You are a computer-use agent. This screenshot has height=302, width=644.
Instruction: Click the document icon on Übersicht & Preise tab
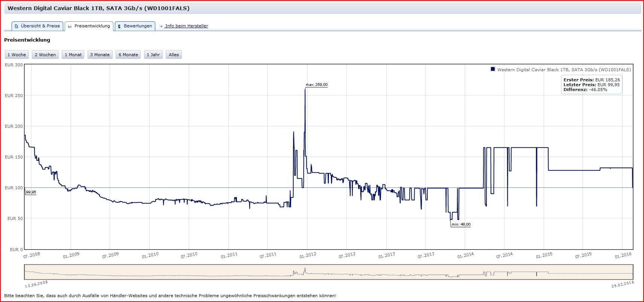point(16,26)
